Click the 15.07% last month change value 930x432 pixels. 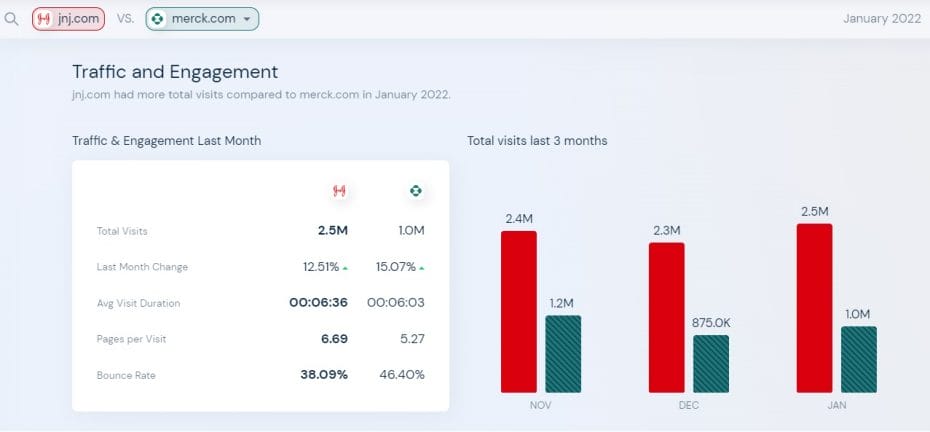[x=396, y=267]
